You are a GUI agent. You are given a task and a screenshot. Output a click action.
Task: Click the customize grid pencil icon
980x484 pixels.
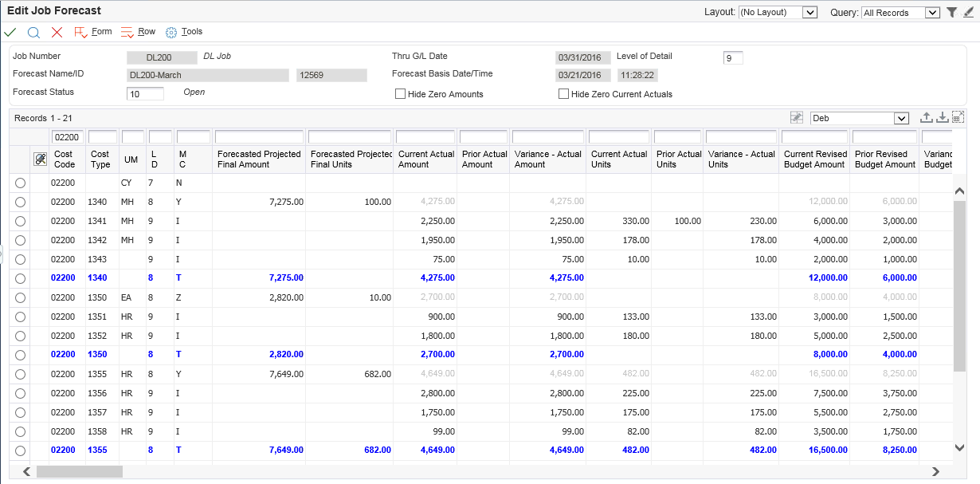click(797, 117)
